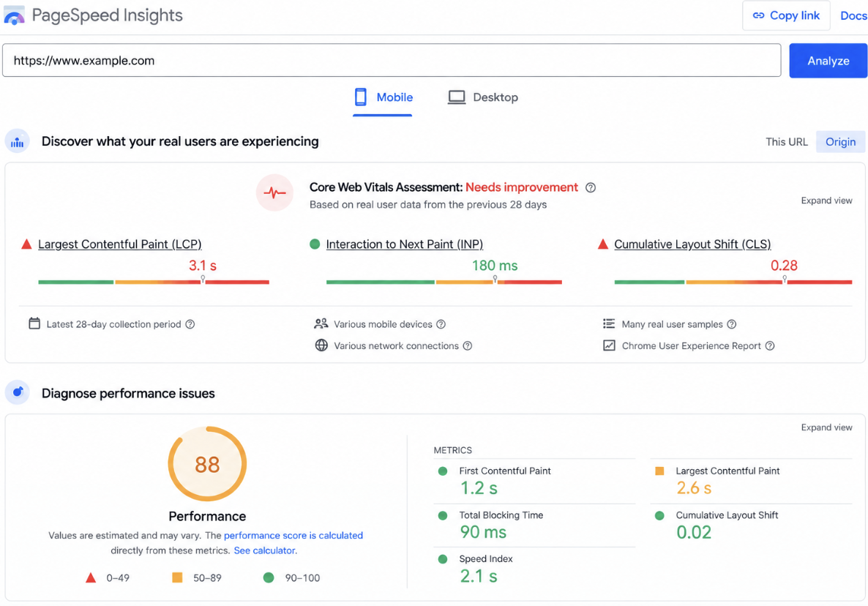Select the This URL toggle
868x606 pixels.
pyautogui.click(x=786, y=142)
